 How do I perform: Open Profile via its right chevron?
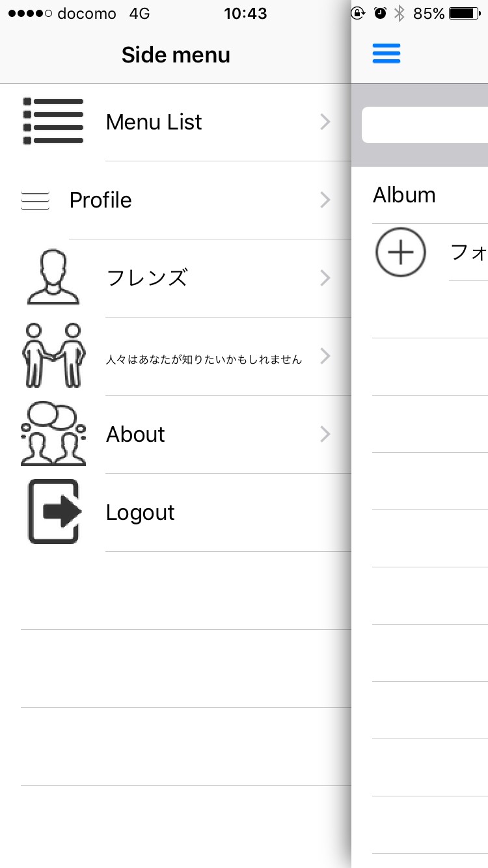[325, 200]
